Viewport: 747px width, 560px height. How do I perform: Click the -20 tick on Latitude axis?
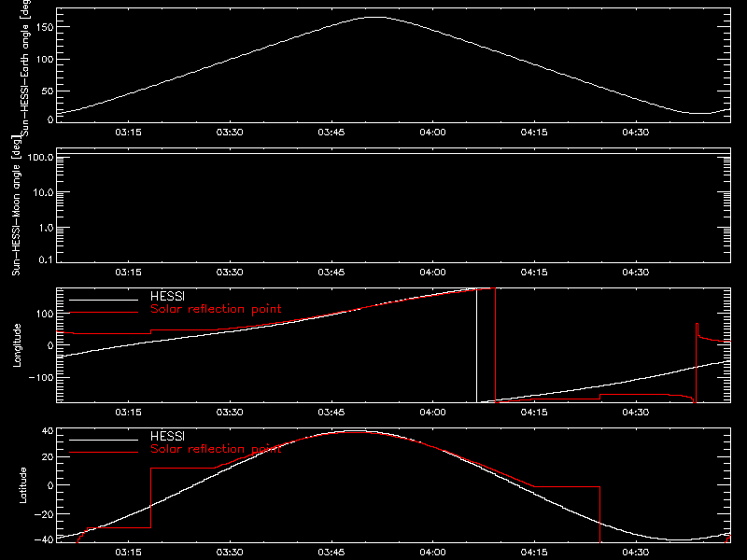pos(44,514)
